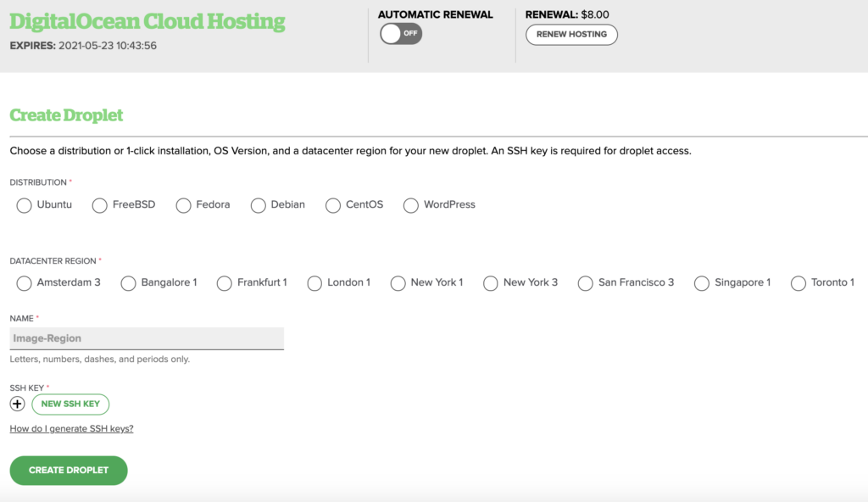Choose the New York 3 datacenter

coord(491,283)
